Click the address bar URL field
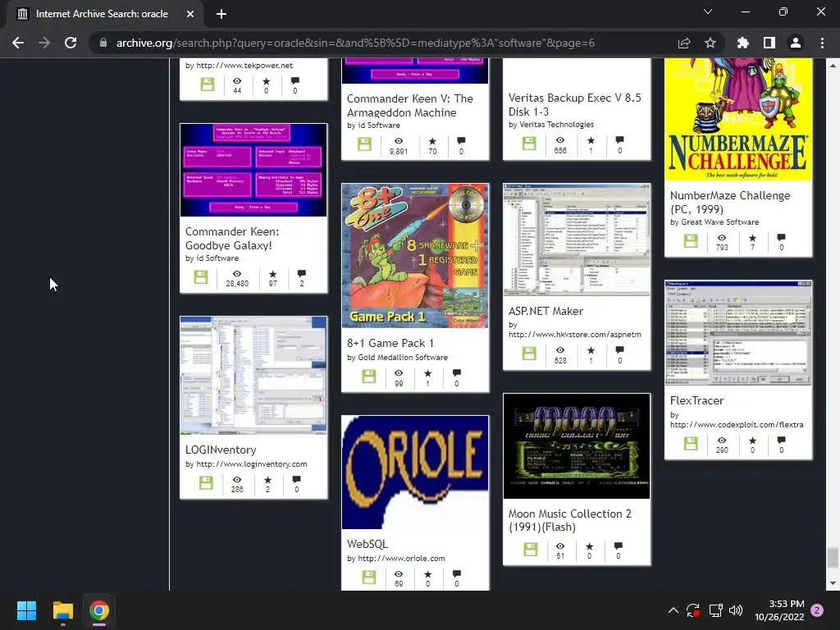The image size is (840, 630). pos(355,43)
